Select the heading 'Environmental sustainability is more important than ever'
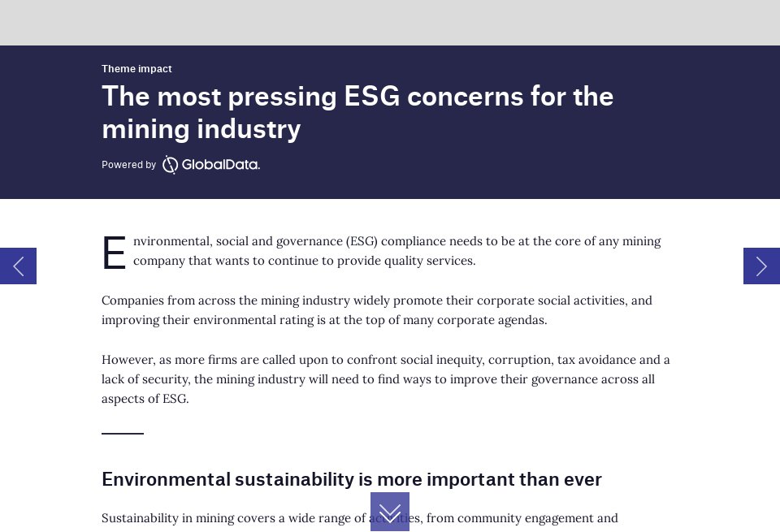Viewport: 780px width, 532px height. coord(351,479)
